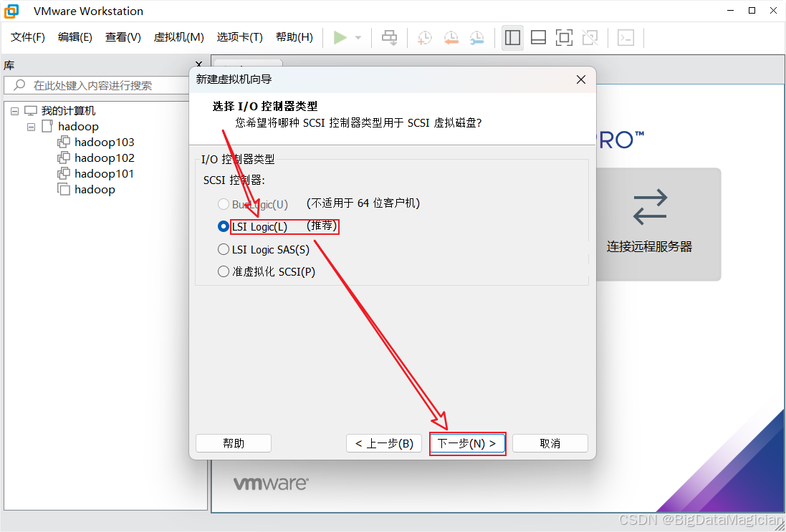
Task: Click the search magnifier icon in library
Action: click(19, 84)
